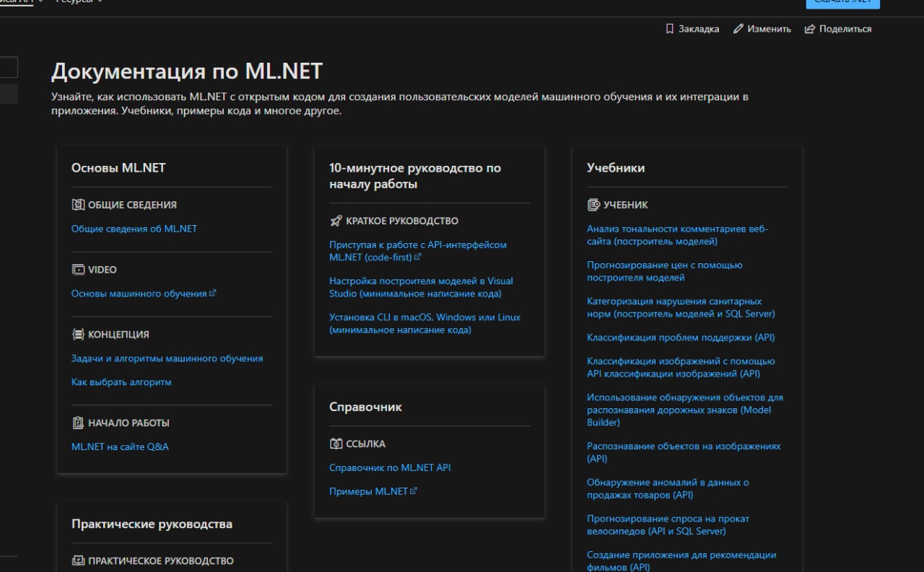Click the share icon beside Поделиться
The height and width of the screenshot is (572, 924).
(810, 29)
